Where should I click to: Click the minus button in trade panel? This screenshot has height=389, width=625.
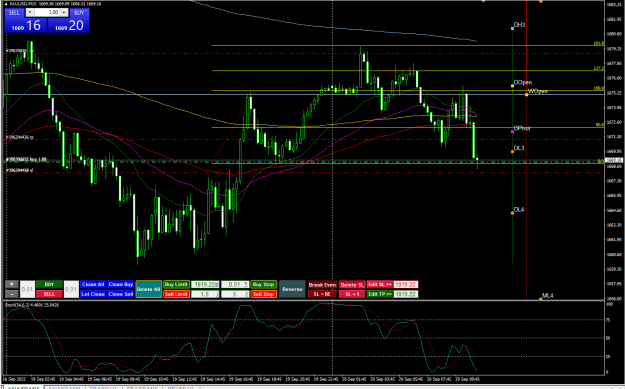pos(12,294)
